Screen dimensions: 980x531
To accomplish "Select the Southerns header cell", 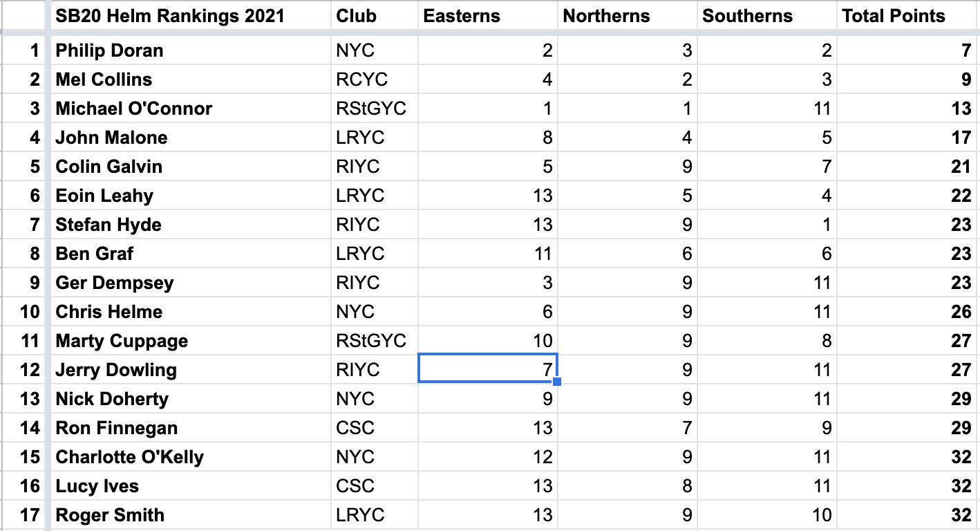I will coord(767,15).
